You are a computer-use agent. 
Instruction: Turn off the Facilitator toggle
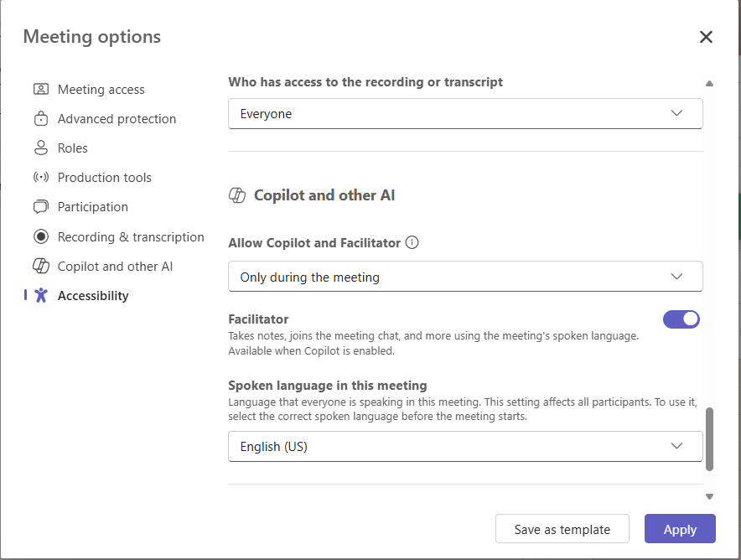pyautogui.click(x=681, y=319)
